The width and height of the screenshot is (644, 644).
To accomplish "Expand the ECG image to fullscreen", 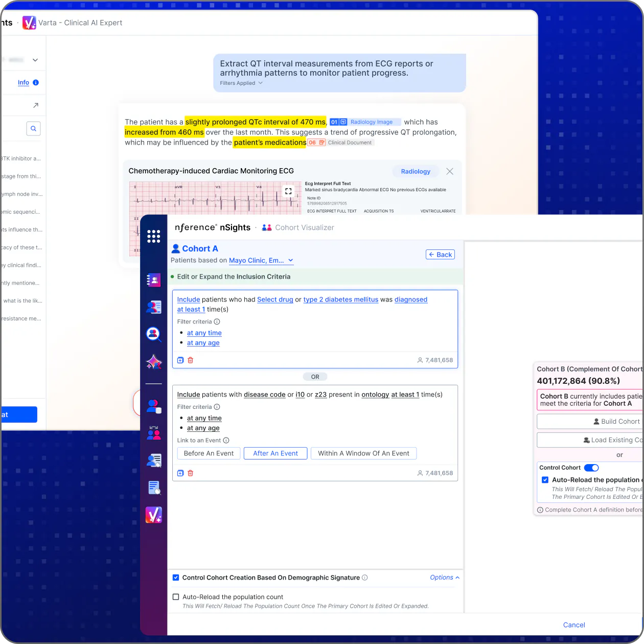I will pyautogui.click(x=288, y=191).
